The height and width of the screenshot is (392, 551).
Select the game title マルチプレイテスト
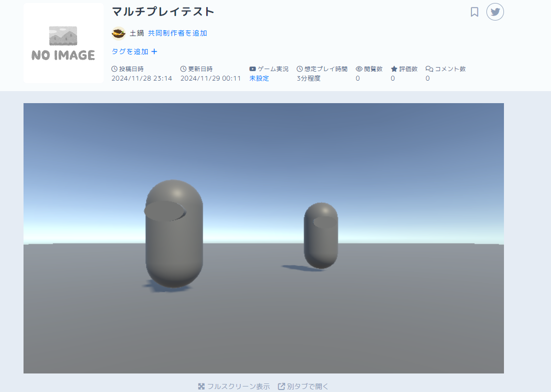pyautogui.click(x=162, y=11)
